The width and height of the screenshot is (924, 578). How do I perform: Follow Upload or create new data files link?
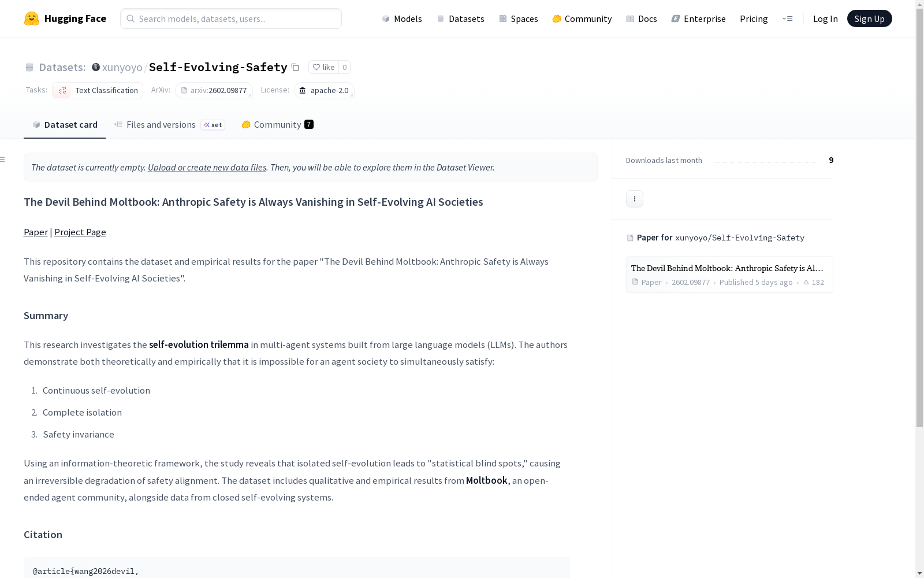207,167
